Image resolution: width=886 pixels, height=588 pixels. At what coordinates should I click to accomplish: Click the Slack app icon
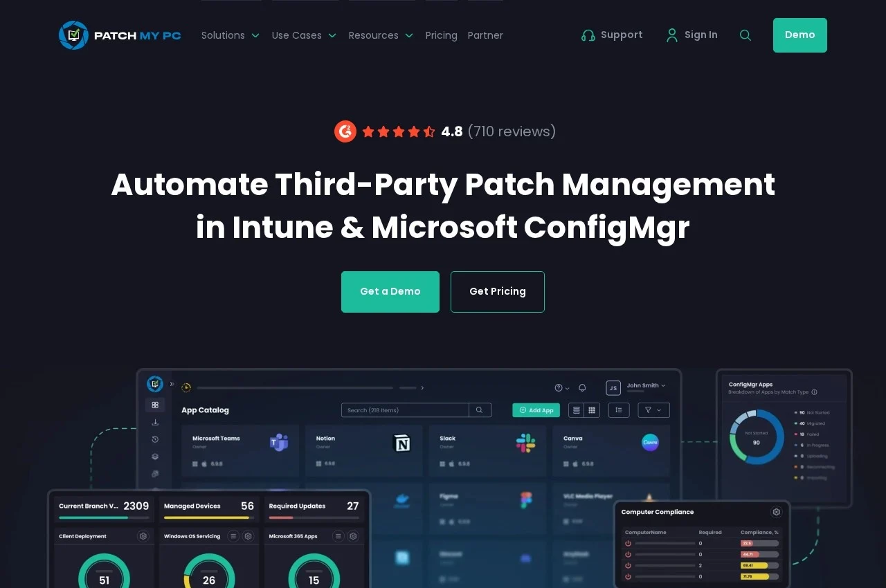click(526, 443)
